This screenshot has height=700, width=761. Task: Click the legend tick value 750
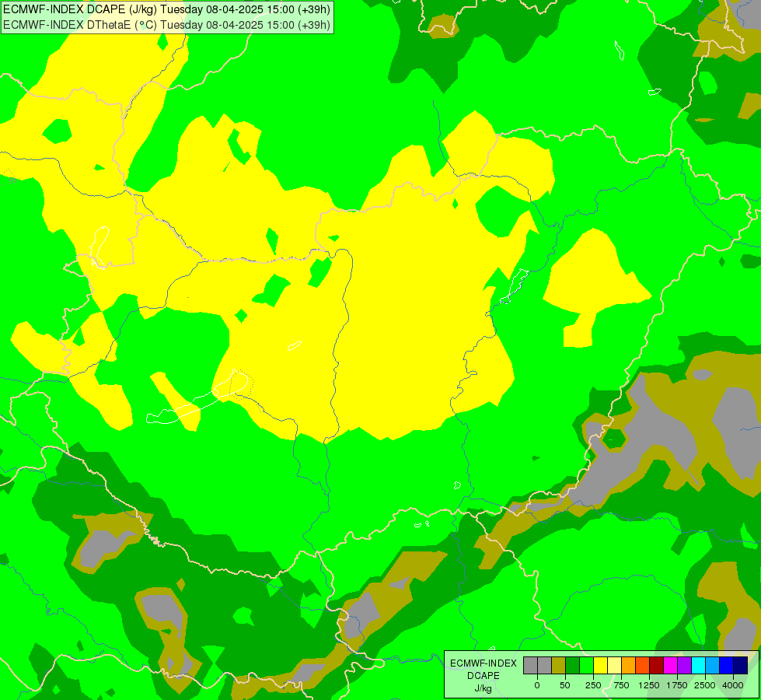click(621, 685)
